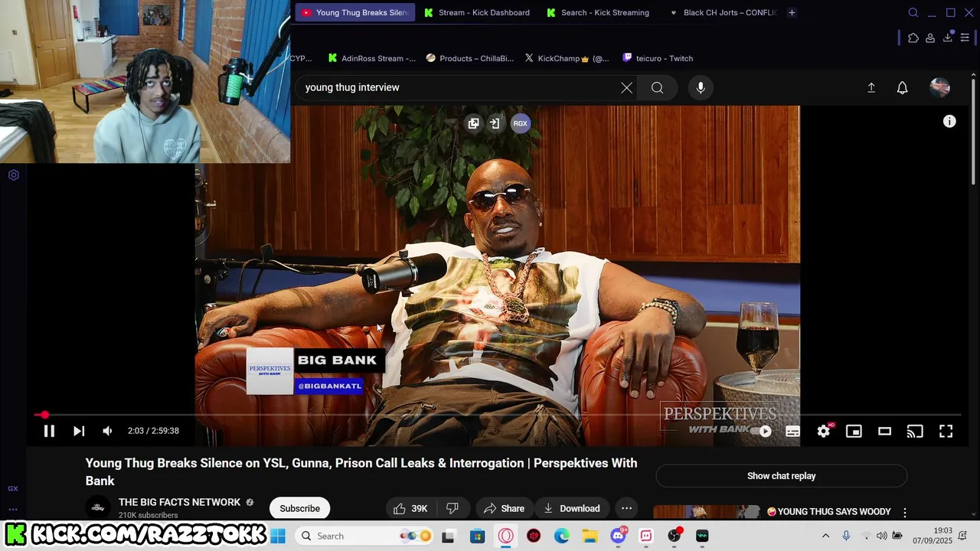Screen dimensions: 980x551
Task: Click the RGX overlay button on video
Action: 521,123
